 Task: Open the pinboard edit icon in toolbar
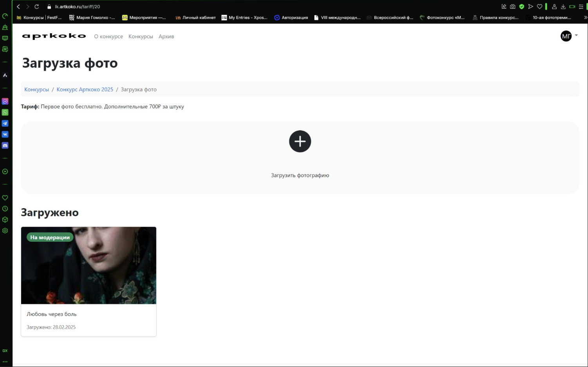click(x=504, y=7)
